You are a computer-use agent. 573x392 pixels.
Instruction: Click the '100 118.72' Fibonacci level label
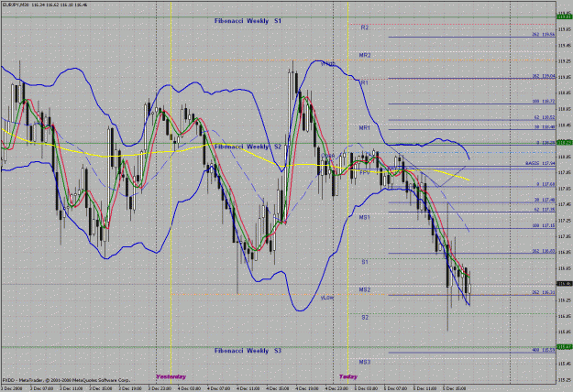point(544,101)
